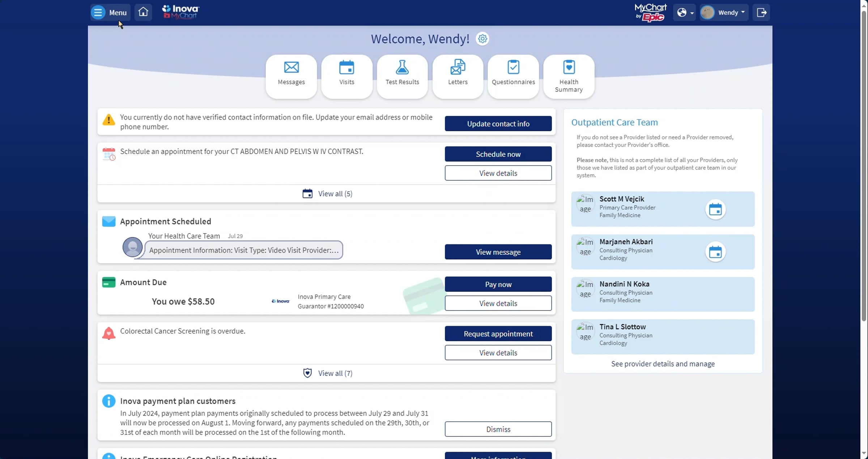Image resolution: width=868 pixels, height=459 pixels.
Task: Click the scroll down arrow
Action: [x=864, y=453]
